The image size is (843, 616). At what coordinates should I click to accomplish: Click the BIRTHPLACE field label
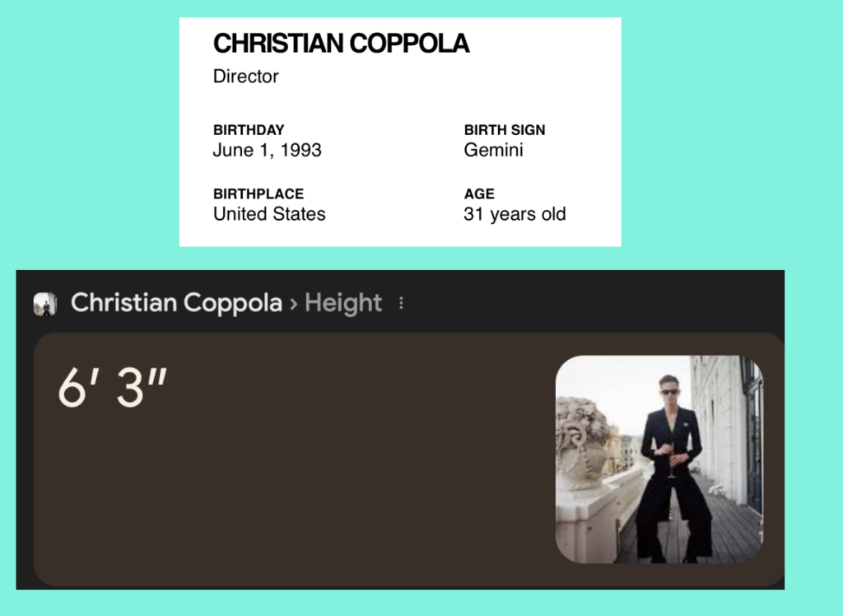pos(258,194)
